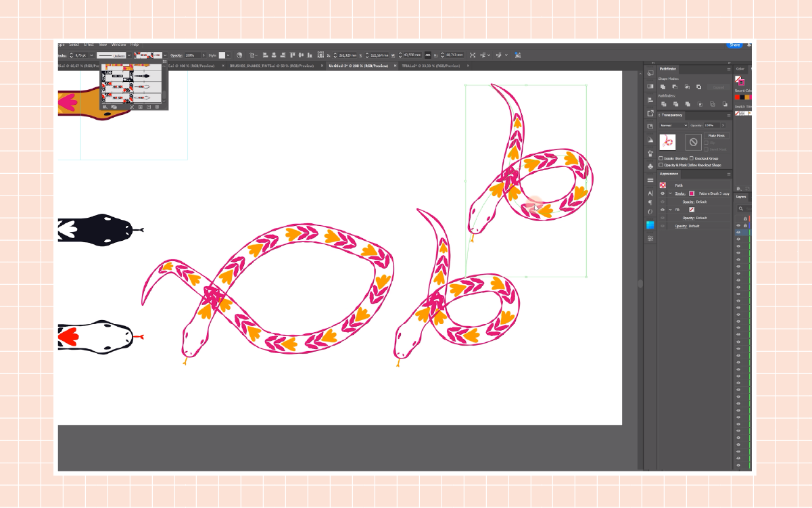This screenshot has width=812, height=508.
Task: Collapse the Stroke attribute in Appearance panel
Action: [x=670, y=193]
